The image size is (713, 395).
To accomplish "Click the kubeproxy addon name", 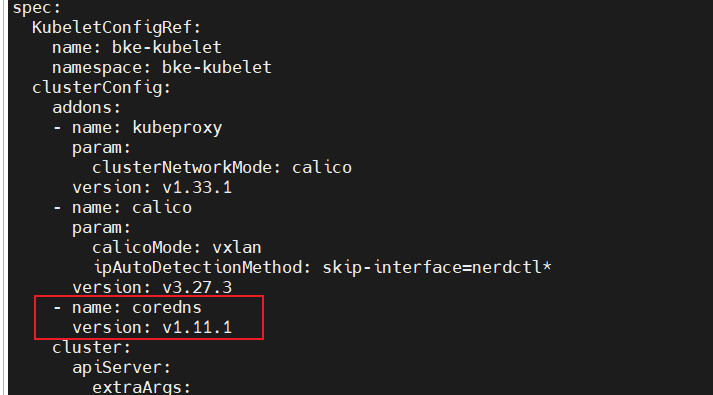I will coord(177,128).
